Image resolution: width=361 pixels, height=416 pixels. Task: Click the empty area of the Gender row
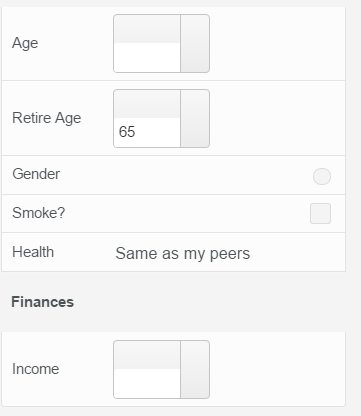pos(187,175)
